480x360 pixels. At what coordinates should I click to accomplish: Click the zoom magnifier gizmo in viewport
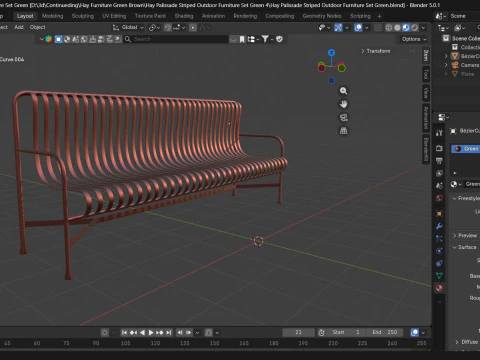(343, 91)
